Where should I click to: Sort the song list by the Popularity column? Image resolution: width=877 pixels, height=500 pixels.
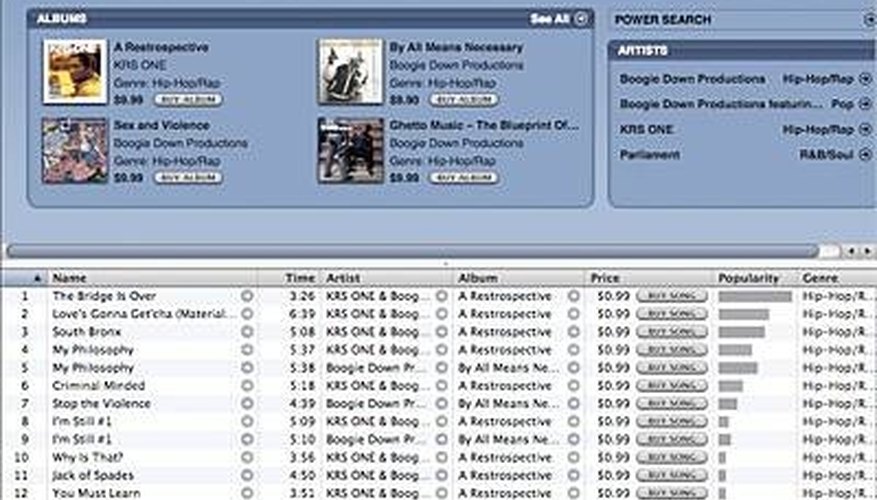tap(756, 278)
